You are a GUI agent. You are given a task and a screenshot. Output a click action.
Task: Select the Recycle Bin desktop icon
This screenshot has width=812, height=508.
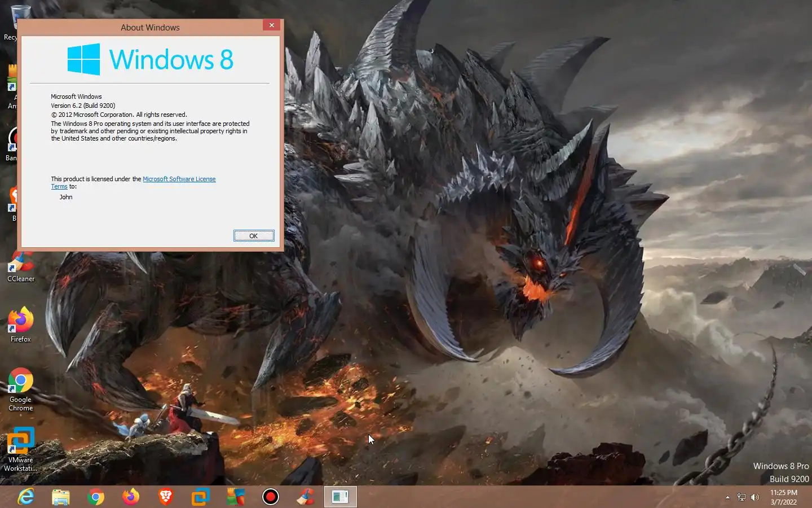tap(11, 23)
